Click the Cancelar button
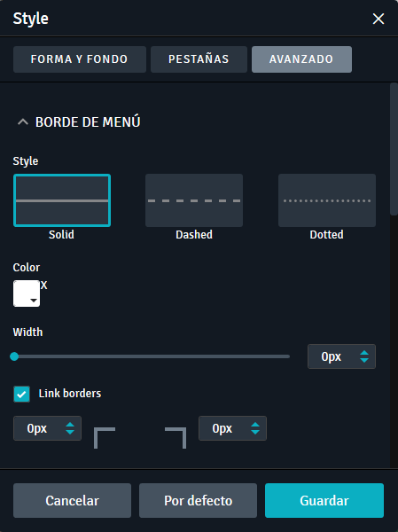The height and width of the screenshot is (532, 398). point(73,500)
